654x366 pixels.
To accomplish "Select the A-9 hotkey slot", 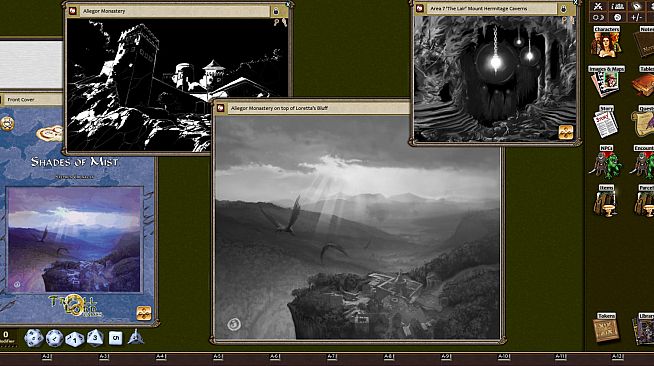I will 446,357.
